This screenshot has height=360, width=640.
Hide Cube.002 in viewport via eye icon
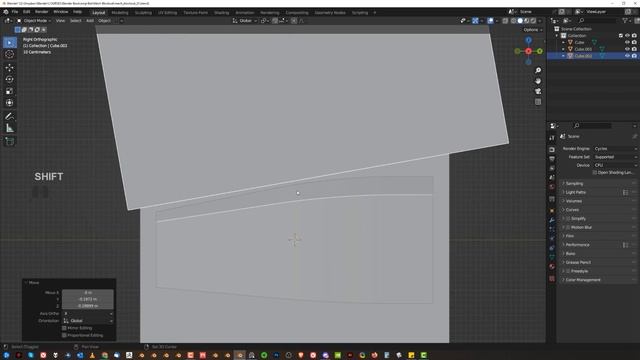click(627, 56)
